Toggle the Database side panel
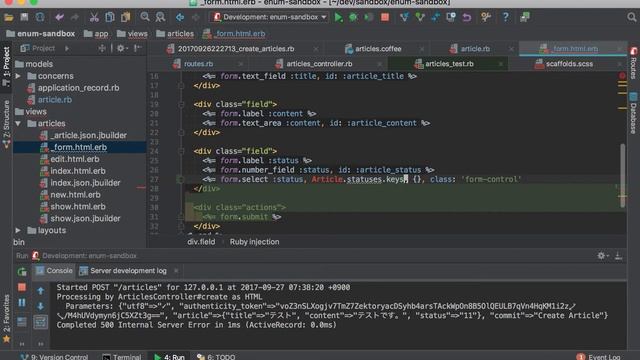 point(633,113)
